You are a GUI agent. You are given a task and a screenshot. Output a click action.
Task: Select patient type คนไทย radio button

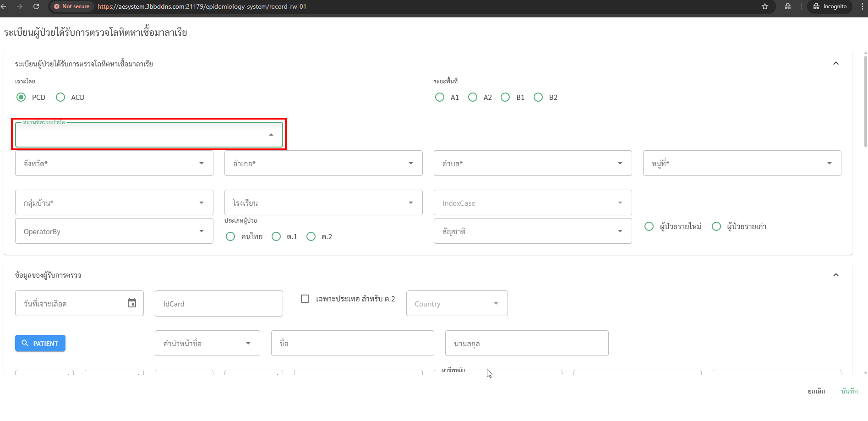pyautogui.click(x=230, y=236)
